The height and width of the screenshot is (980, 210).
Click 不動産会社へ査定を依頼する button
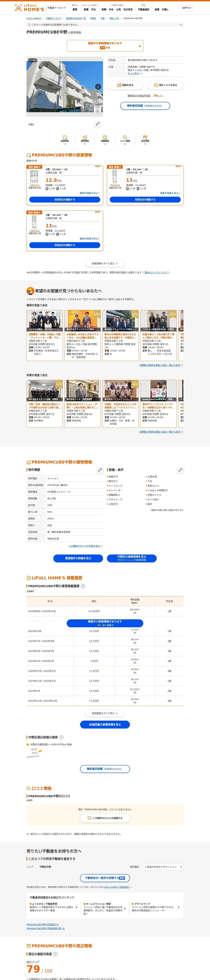coord(105,878)
